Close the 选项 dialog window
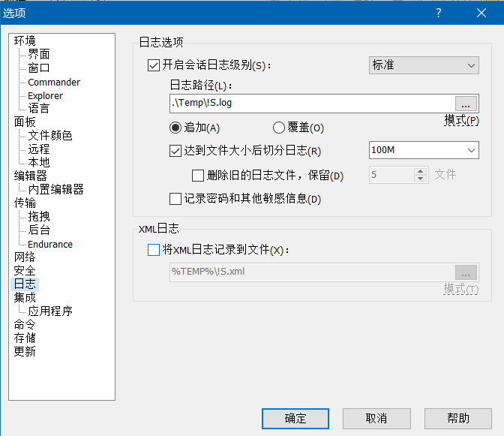 pyautogui.click(x=481, y=13)
